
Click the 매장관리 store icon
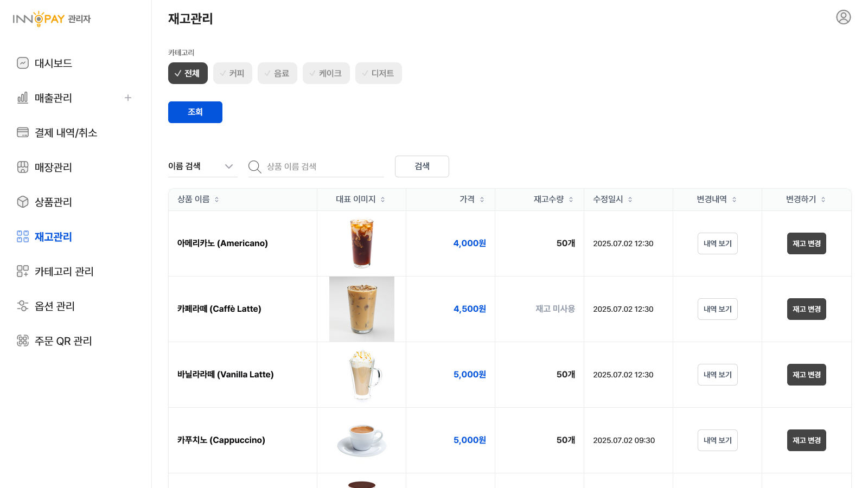pos(23,168)
